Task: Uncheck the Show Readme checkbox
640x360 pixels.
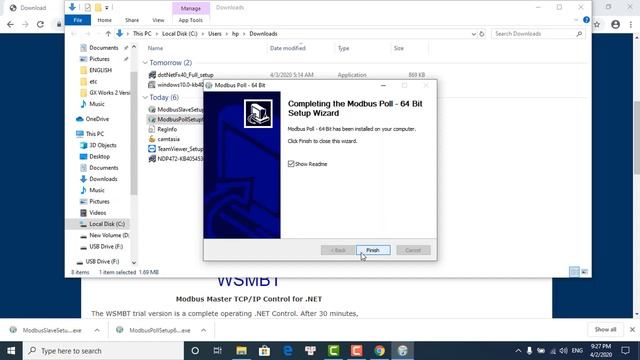Action: [x=291, y=164]
